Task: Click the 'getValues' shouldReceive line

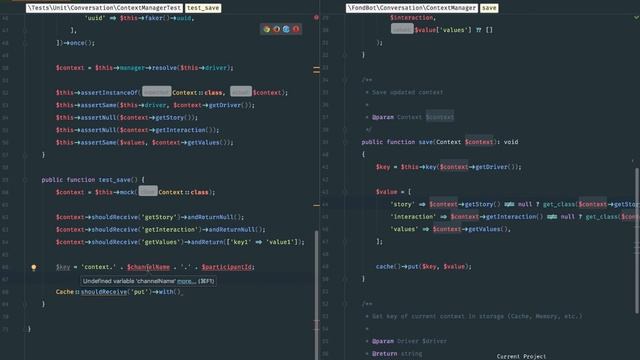Action: click(180, 242)
